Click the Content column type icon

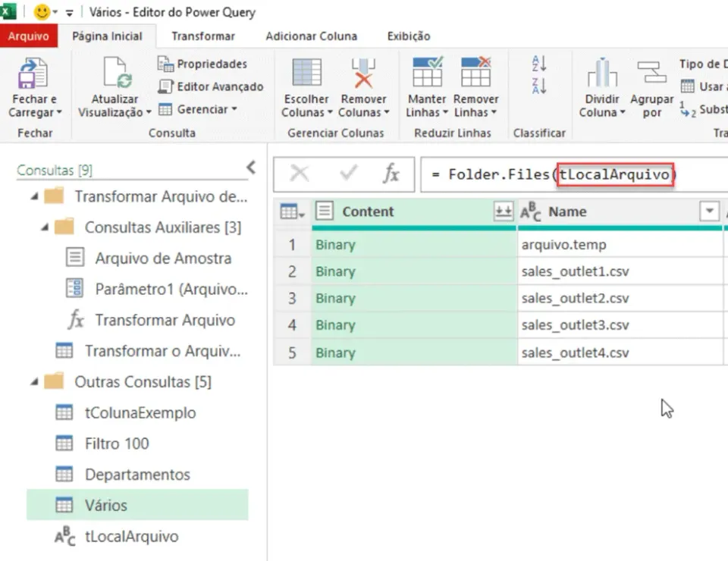point(324,211)
